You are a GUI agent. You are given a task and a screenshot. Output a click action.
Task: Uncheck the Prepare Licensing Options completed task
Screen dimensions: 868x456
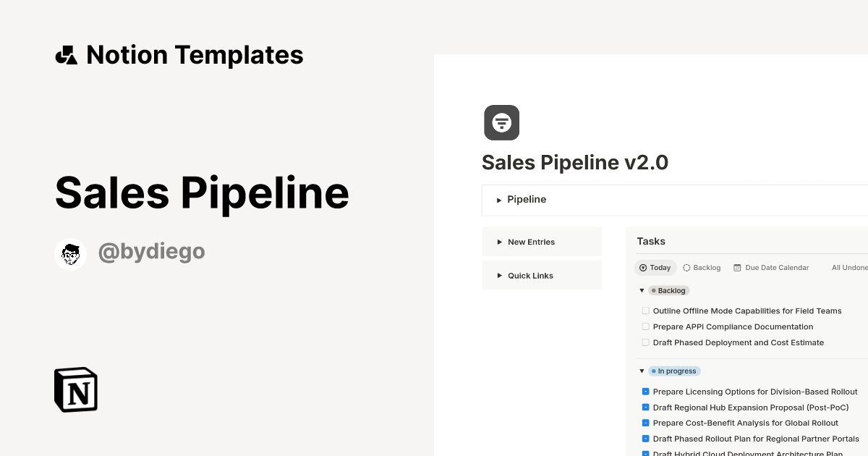pyautogui.click(x=645, y=391)
